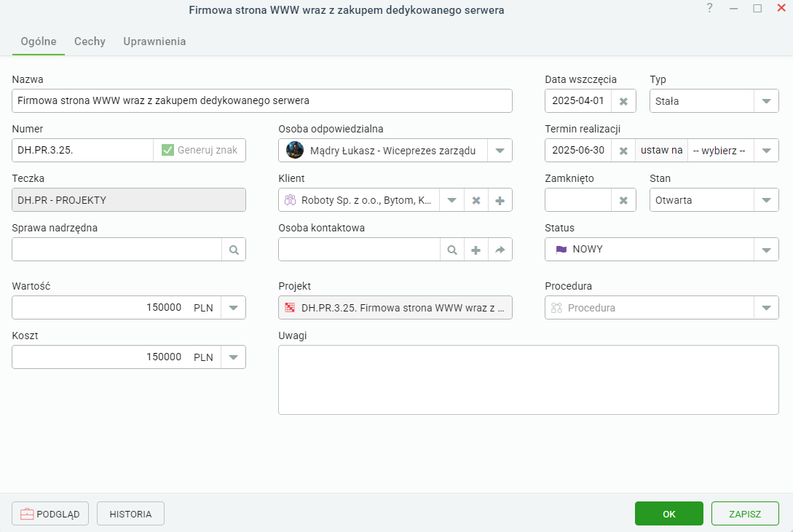The width and height of the screenshot is (793, 532).
Task: Clear the Termin realizacji date
Action: pos(623,151)
